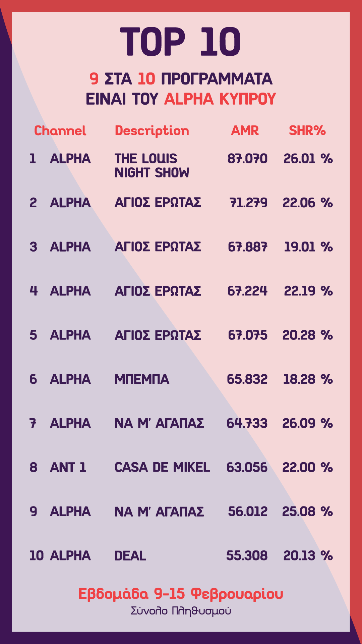This screenshot has height=644, width=362.
Task: Click the TOP 10 title
Action: (181, 42)
